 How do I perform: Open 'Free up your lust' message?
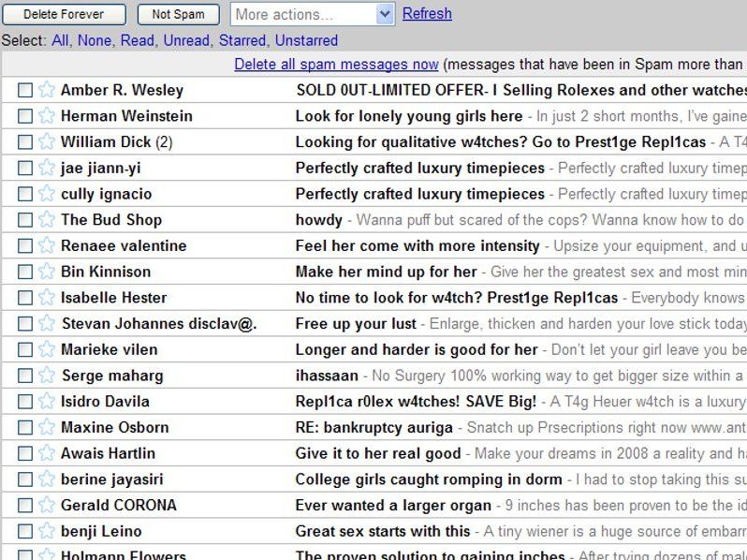click(356, 324)
